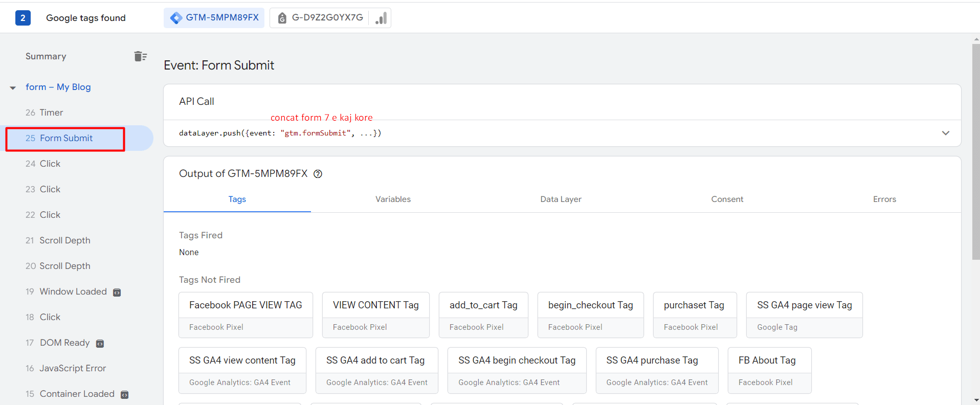
Task: Open the SS GA4 view content Tag card
Action: [x=242, y=370]
